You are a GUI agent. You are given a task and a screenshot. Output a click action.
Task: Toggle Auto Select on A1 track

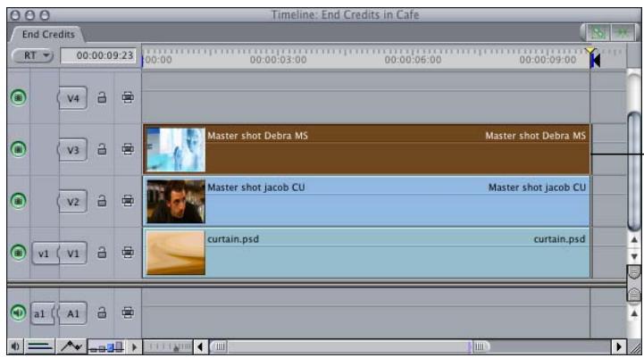pos(128,312)
